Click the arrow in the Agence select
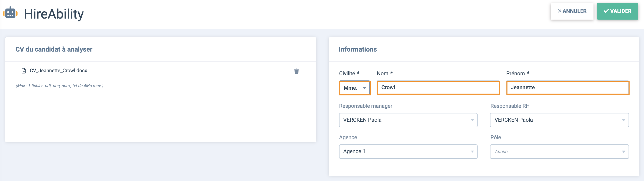644x181 pixels. click(x=472, y=152)
